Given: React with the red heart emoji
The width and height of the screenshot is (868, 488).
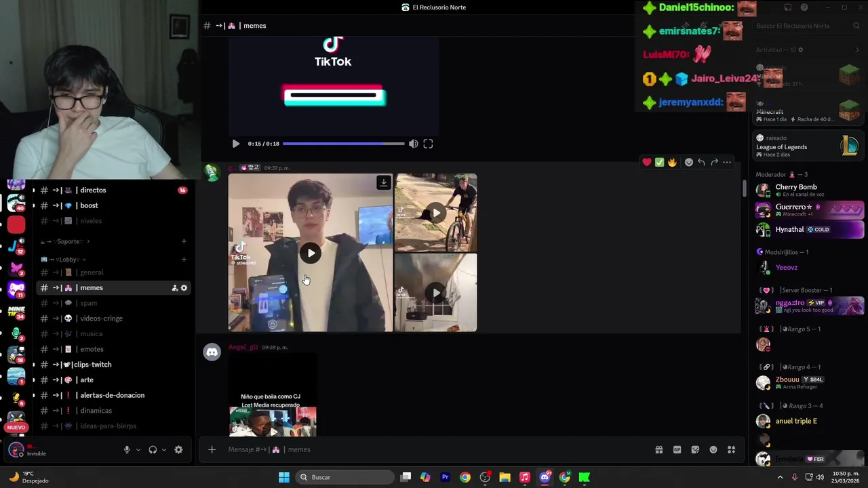Looking at the screenshot, I should 647,162.
